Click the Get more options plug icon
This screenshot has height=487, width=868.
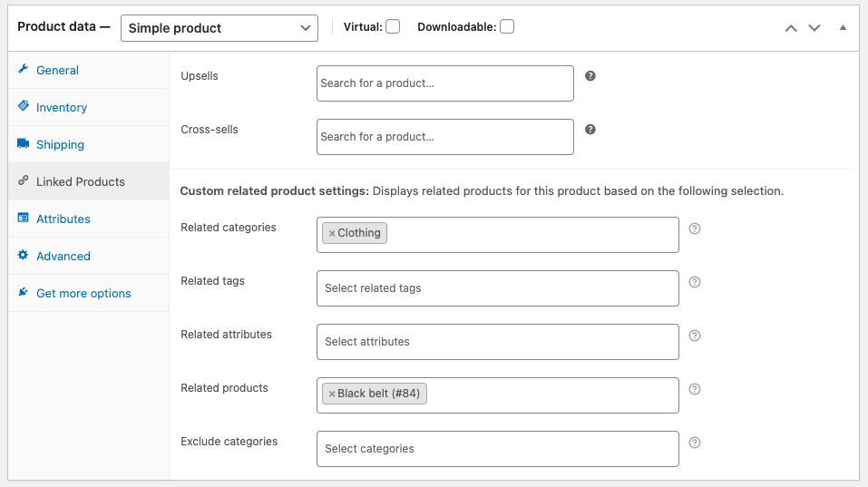click(24, 292)
